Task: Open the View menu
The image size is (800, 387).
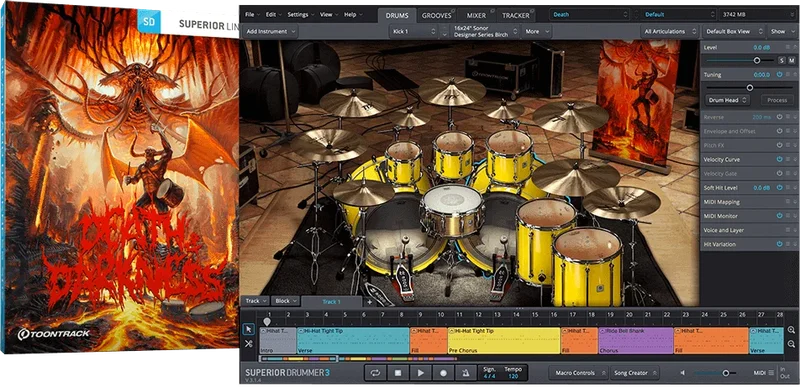Action: [329, 15]
